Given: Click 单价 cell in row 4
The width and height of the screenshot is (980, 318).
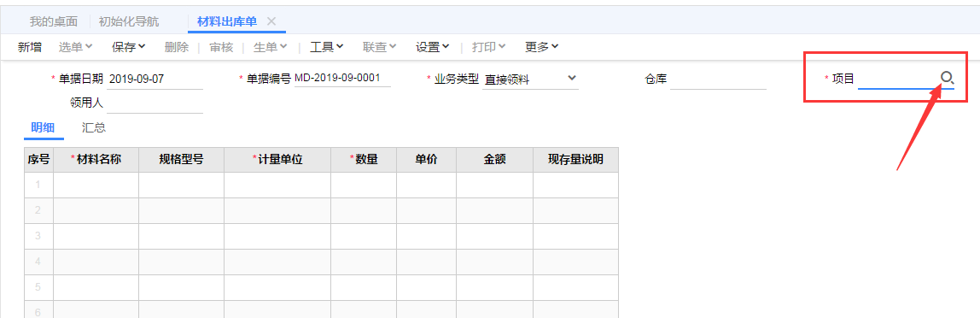Looking at the screenshot, I should pyautogui.click(x=426, y=262).
